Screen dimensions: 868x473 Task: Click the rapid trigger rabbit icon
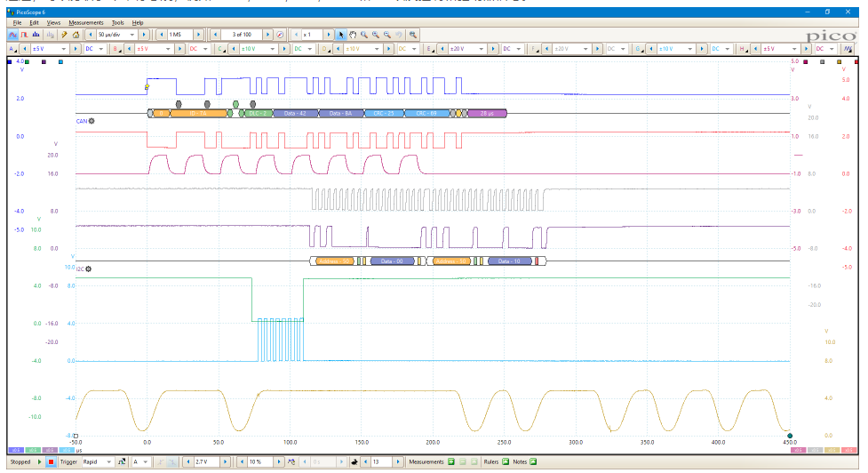coord(354,461)
